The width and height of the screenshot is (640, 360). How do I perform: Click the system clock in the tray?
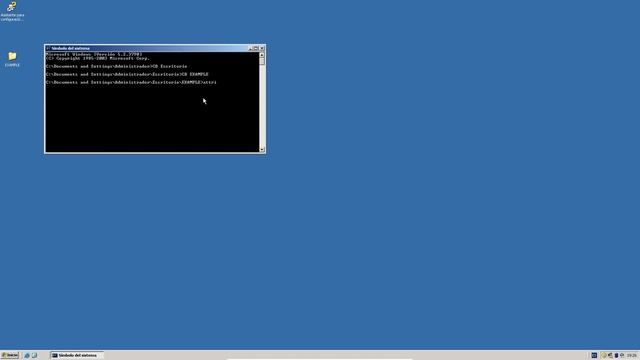[x=632, y=356]
